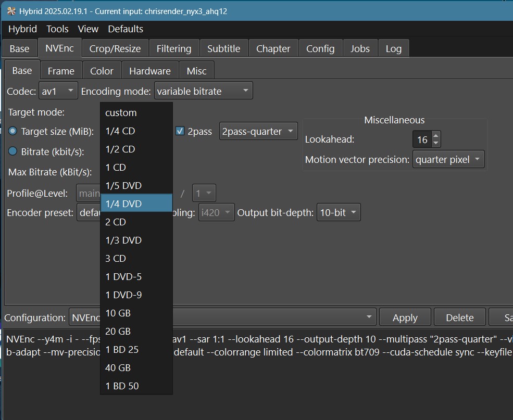
Task: Open the Codec av1 dropdown
Action: tap(58, 91)
